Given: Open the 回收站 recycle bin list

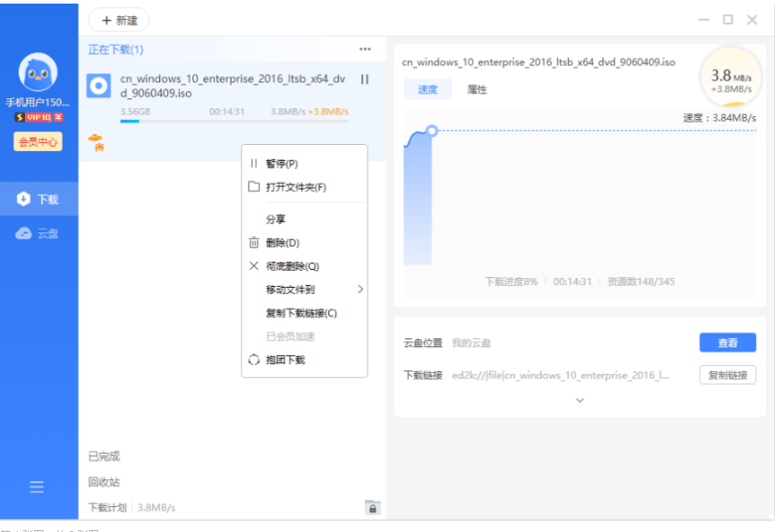Looking at the screenshot, I should click(x=104, y=482).
